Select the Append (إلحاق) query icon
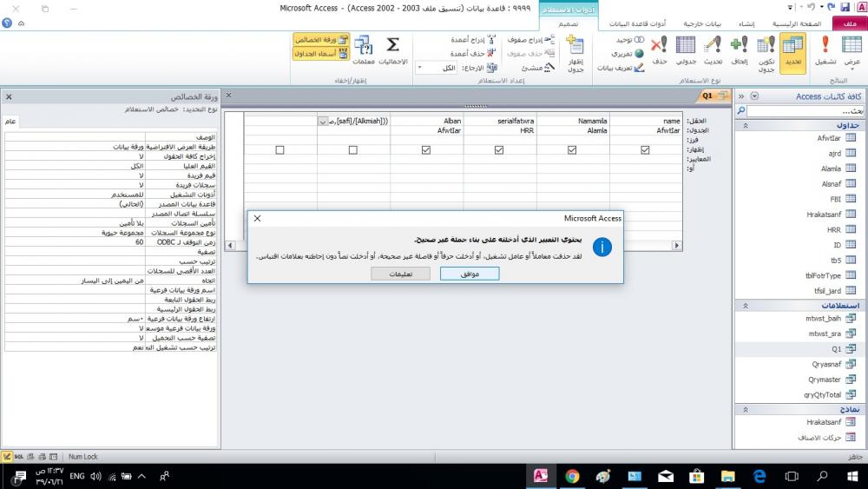The height and width of the screenshot is (489, 868). click(x=739, y=51)
